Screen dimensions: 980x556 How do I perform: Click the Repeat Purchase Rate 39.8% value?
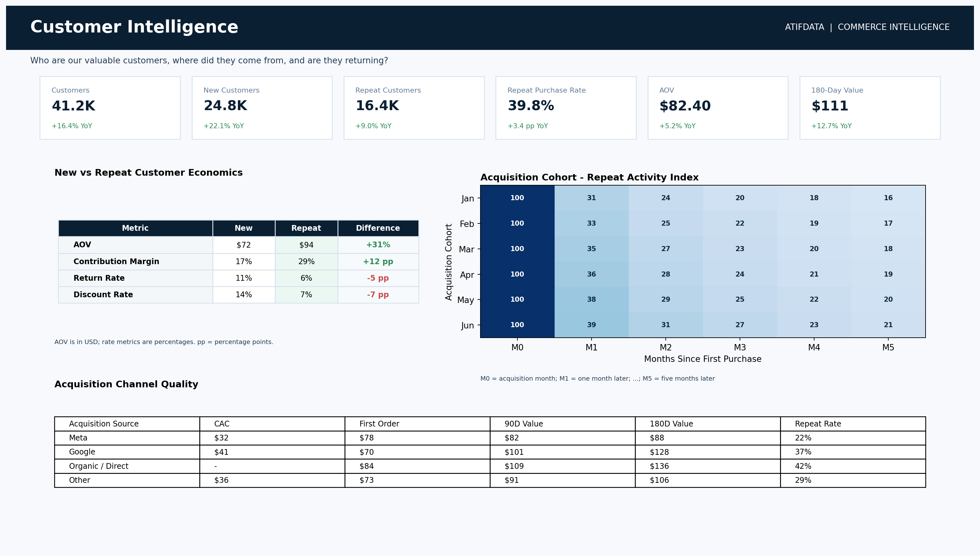point(530,106)
